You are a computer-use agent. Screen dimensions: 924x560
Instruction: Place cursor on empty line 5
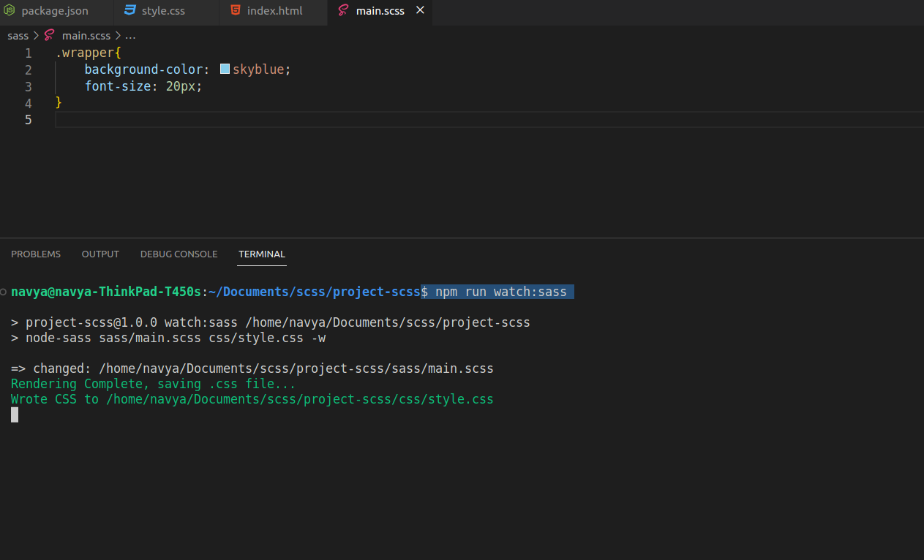point(489,120)
